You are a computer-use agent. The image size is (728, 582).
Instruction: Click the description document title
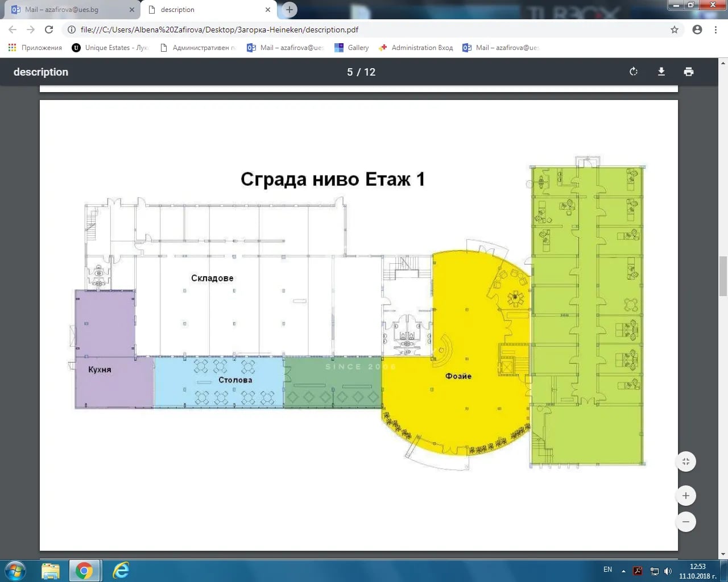[x=41, y=72]
